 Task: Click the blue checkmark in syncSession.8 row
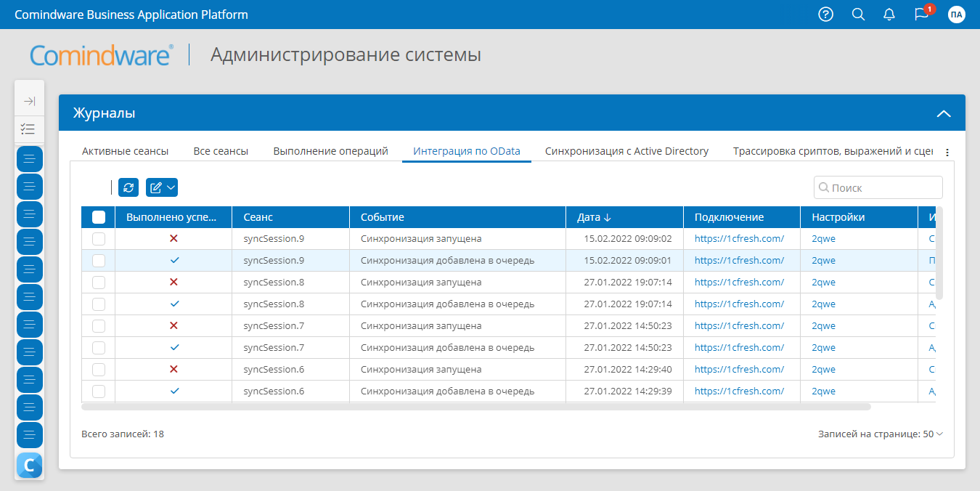pyautogui.click(x=173, y=304)
